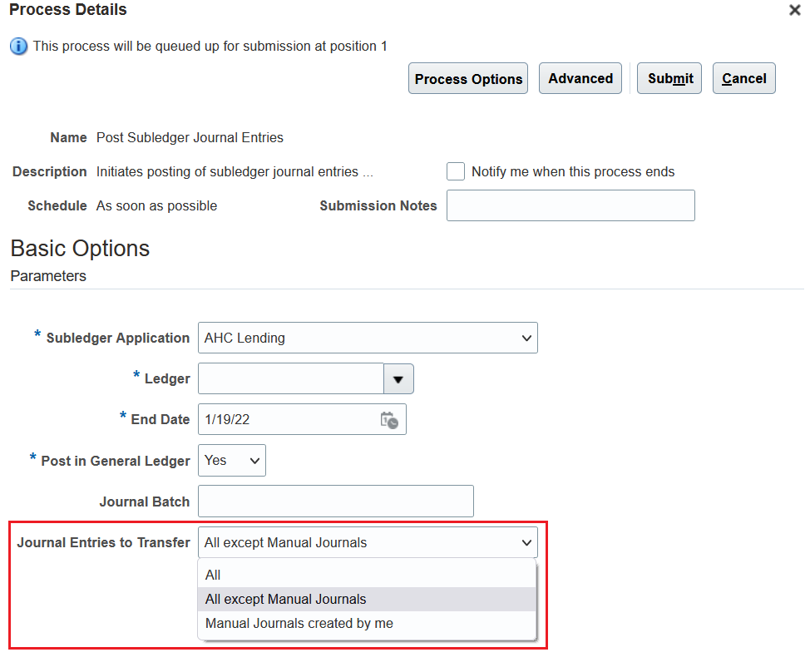Click the End Date input field
The image size is (810, 672).
pyautogui.click(x=287, y=420)
